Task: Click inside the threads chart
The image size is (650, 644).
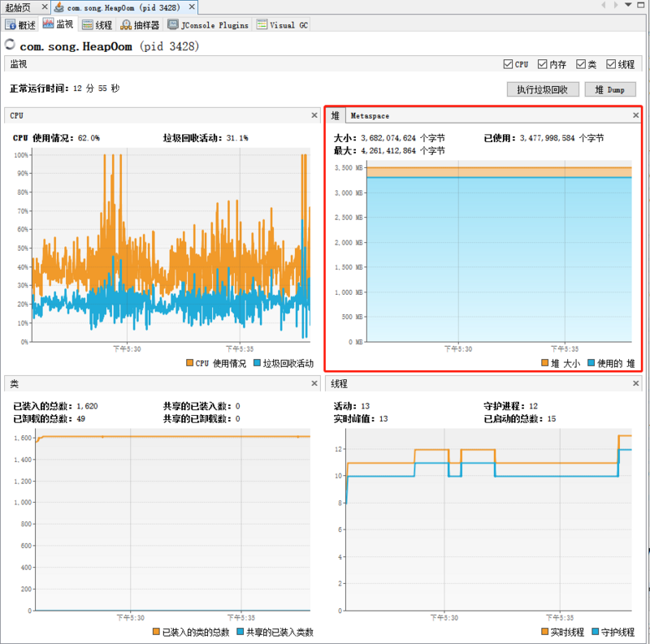Action: coord(488,519)
